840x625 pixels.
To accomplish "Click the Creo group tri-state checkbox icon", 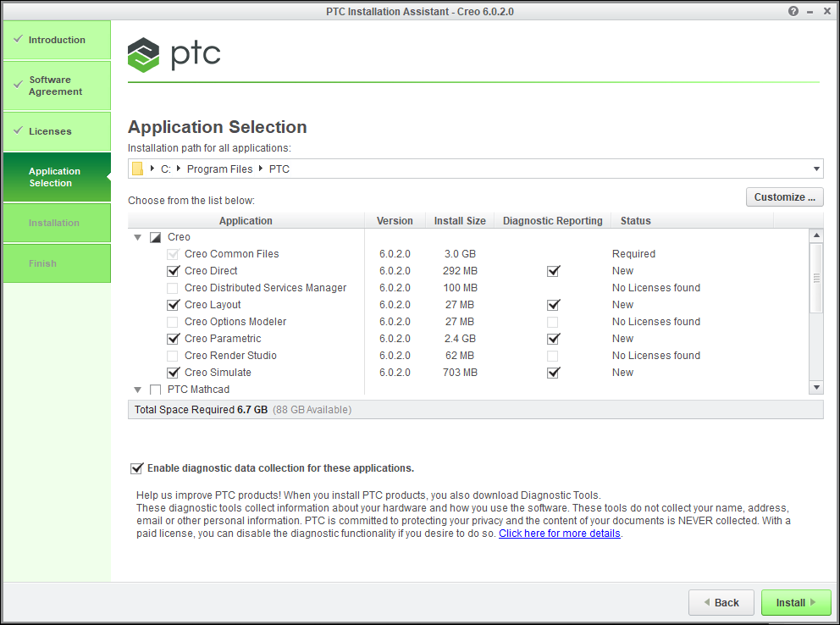I will [x=155, y=237].
